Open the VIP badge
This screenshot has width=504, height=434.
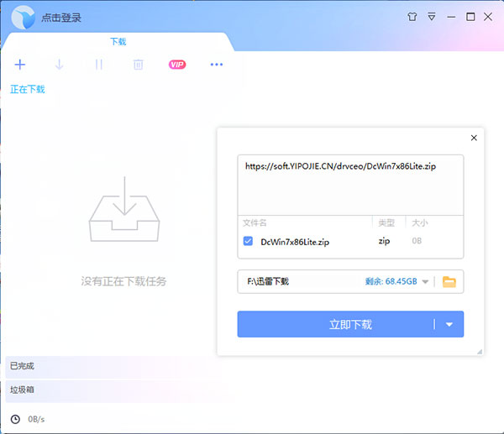click(x=177, y=65)
